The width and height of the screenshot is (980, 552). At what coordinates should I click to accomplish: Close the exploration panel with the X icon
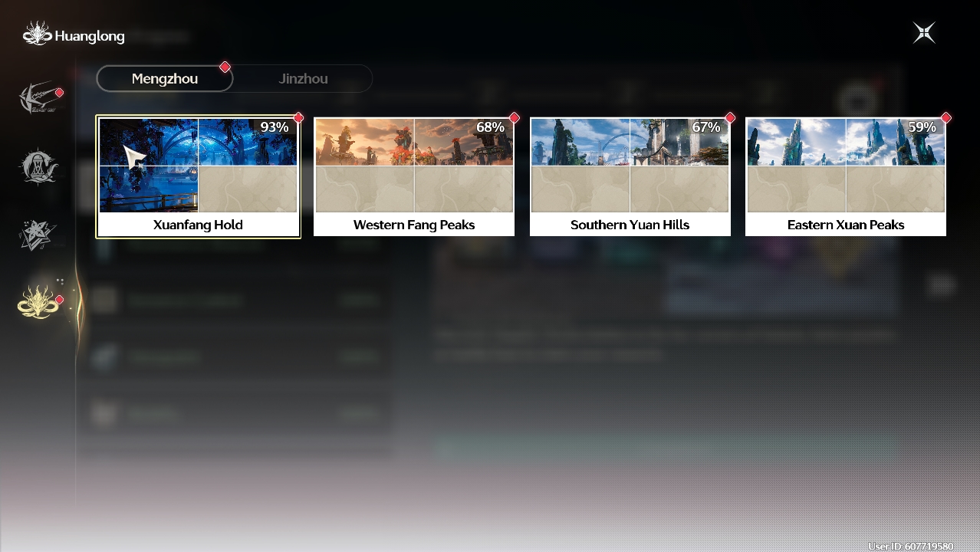[924, 33]
